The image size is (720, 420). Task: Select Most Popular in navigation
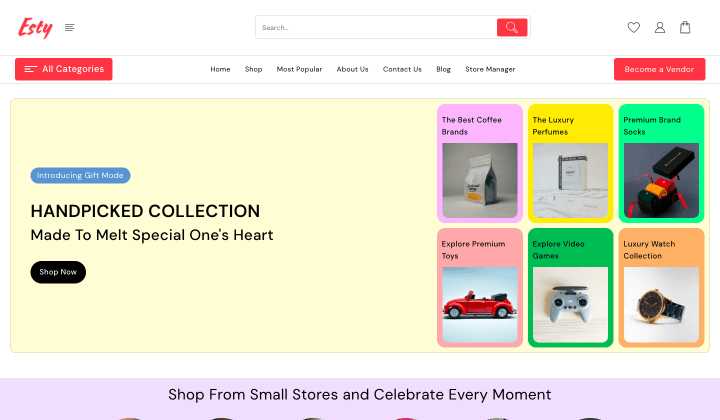click(299, 69)
